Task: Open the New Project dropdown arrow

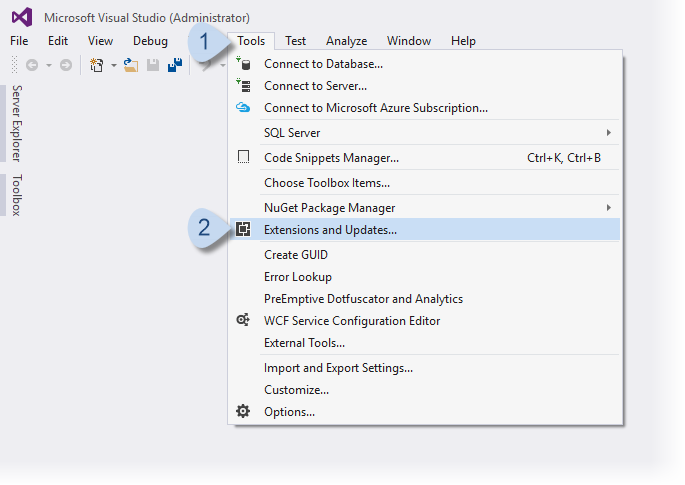Action: (113, 66)
